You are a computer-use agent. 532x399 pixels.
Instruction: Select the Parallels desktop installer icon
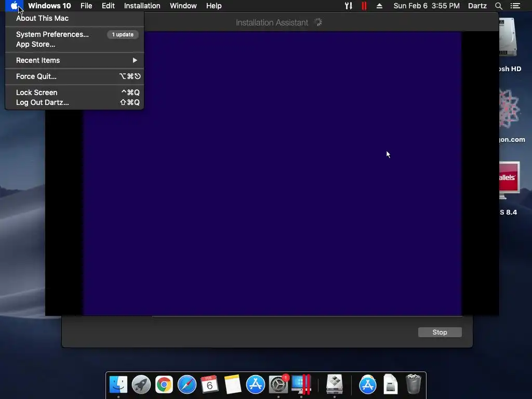(x=509, y=180)
